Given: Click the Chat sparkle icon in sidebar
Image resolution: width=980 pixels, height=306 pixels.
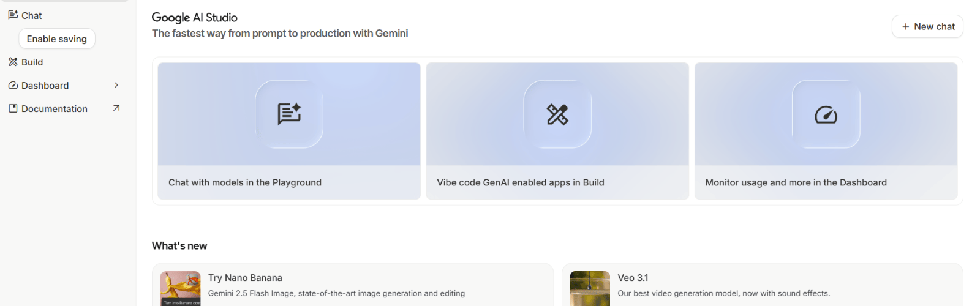Looking at the screenshot, I should tap(13, 15).
